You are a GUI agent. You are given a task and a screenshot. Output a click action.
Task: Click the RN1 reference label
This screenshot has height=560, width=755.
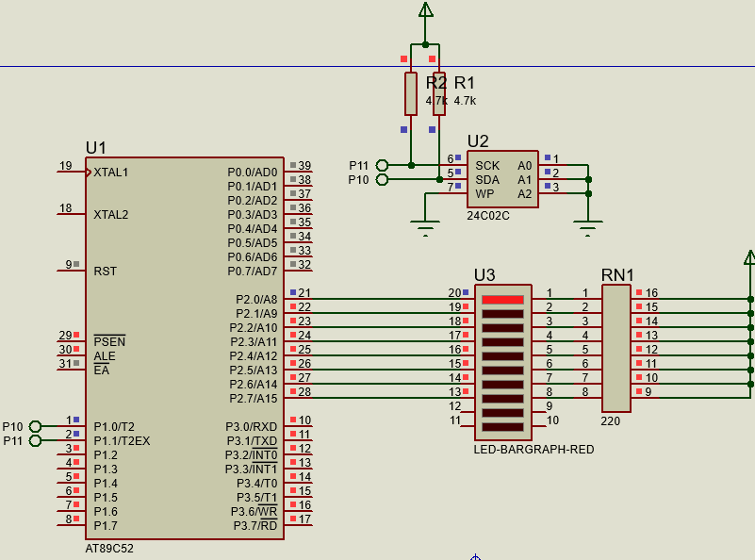click(x=617, y=275)
